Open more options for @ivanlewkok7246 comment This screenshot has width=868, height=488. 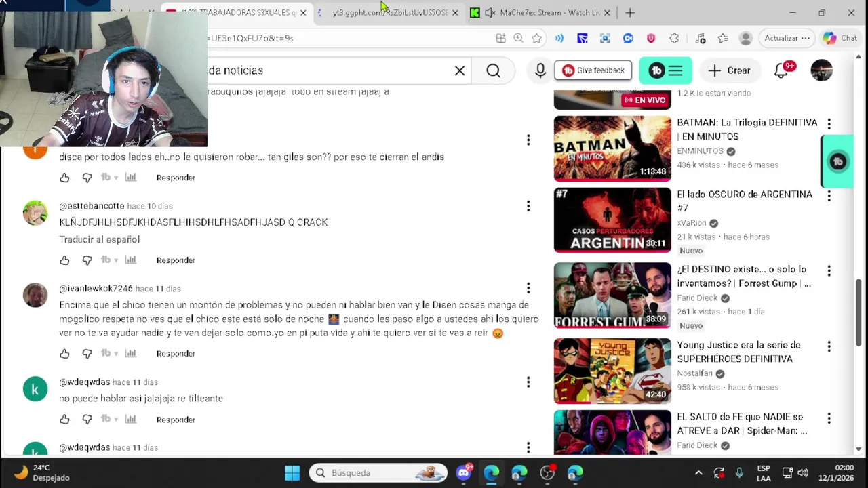coord(528,289)
